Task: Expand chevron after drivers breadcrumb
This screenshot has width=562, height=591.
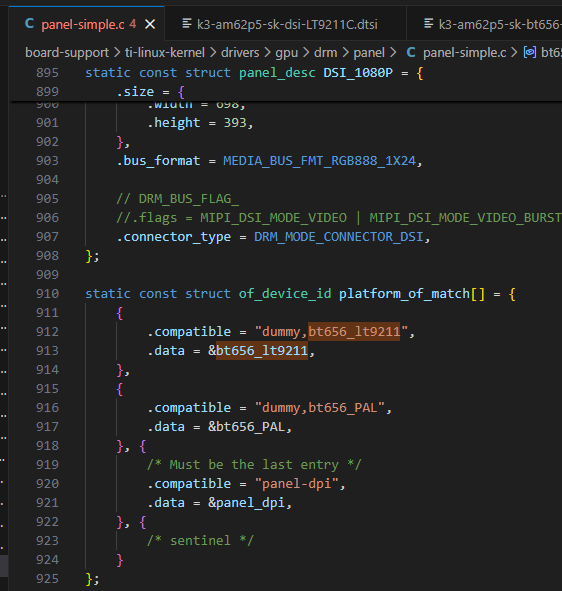Action: pyautogui.click(x=267, y=53)
